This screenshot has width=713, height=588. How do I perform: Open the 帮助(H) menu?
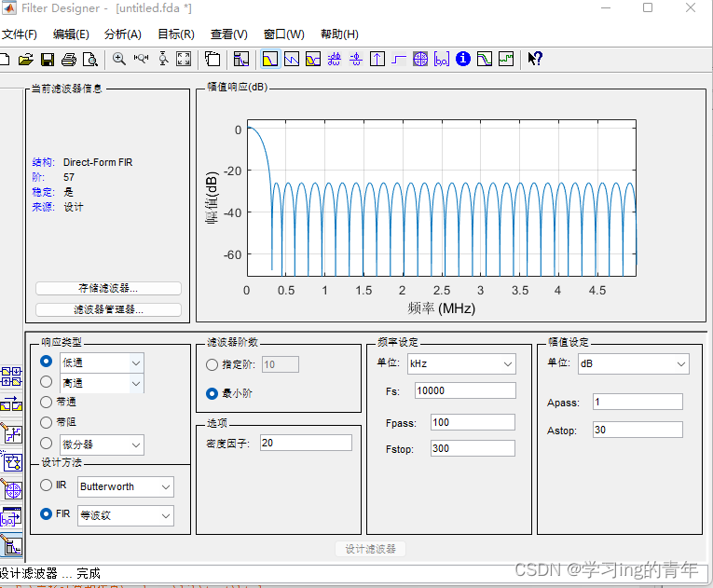click(x=339, y=34)
